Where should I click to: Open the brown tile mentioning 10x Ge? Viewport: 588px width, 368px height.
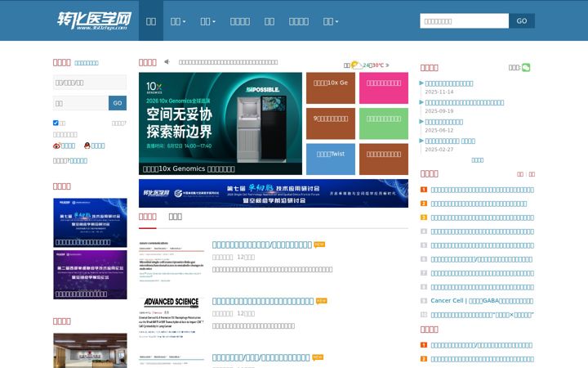point(331,88)
